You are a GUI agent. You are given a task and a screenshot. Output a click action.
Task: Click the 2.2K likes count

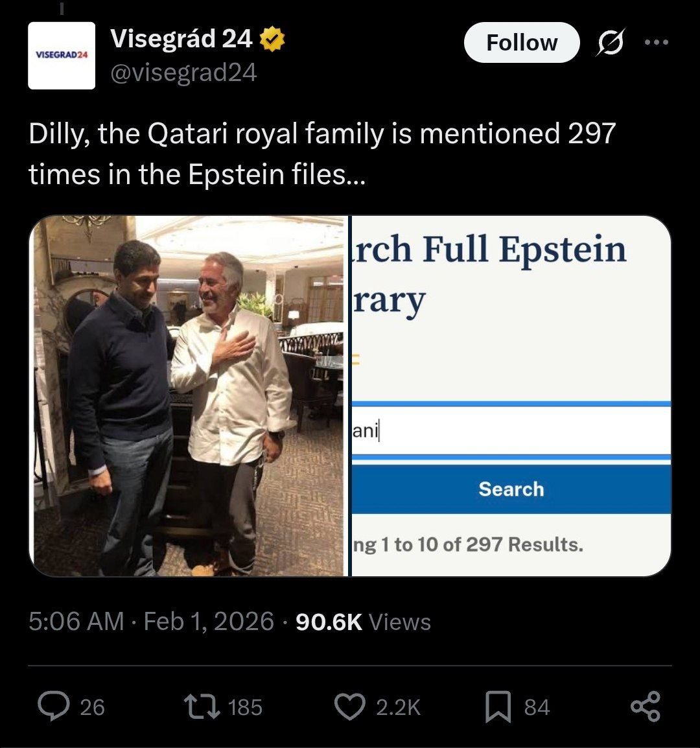398,707
